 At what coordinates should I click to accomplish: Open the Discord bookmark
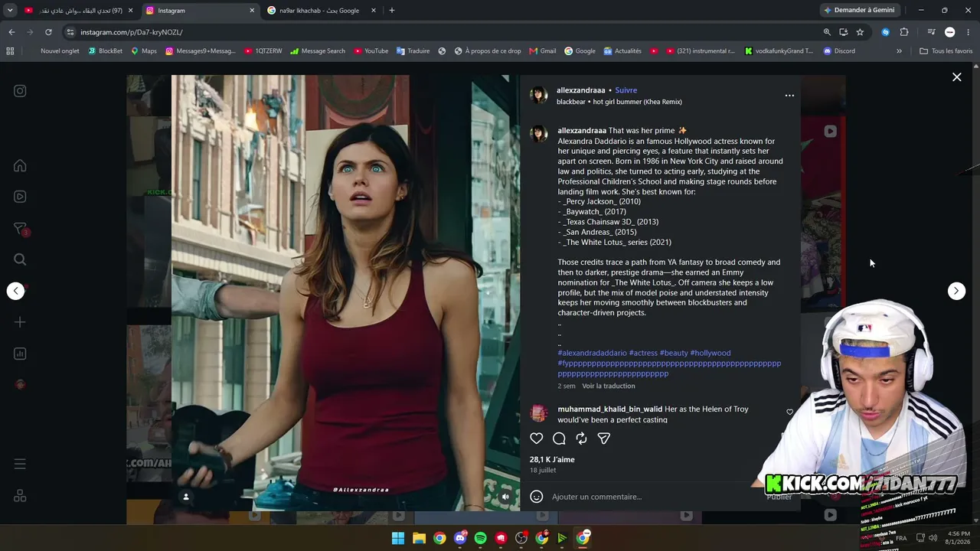(839, 51)
